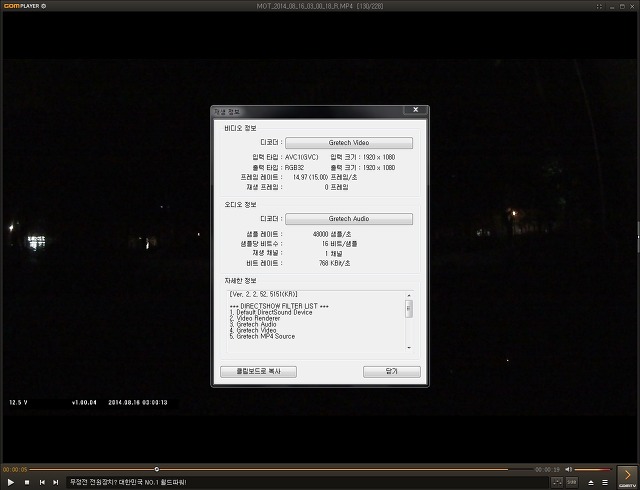Copy the info to clipboard (클립보드로 복사)

point(258,372)
